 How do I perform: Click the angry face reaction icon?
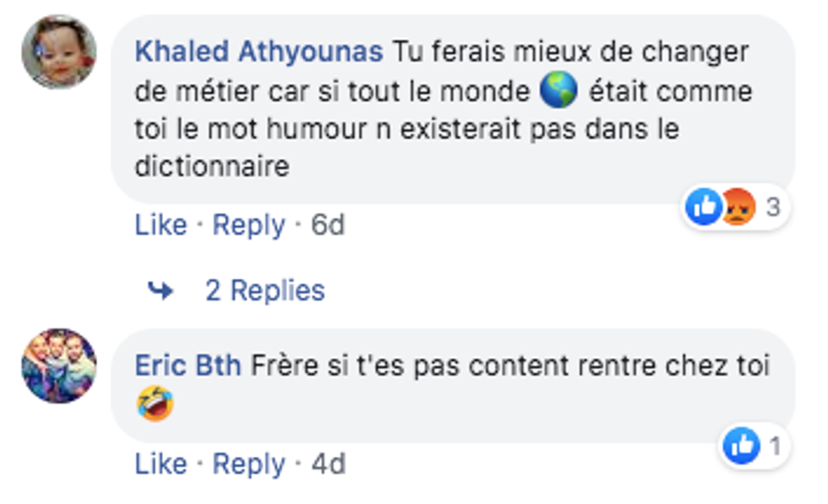tap(737, 207)
